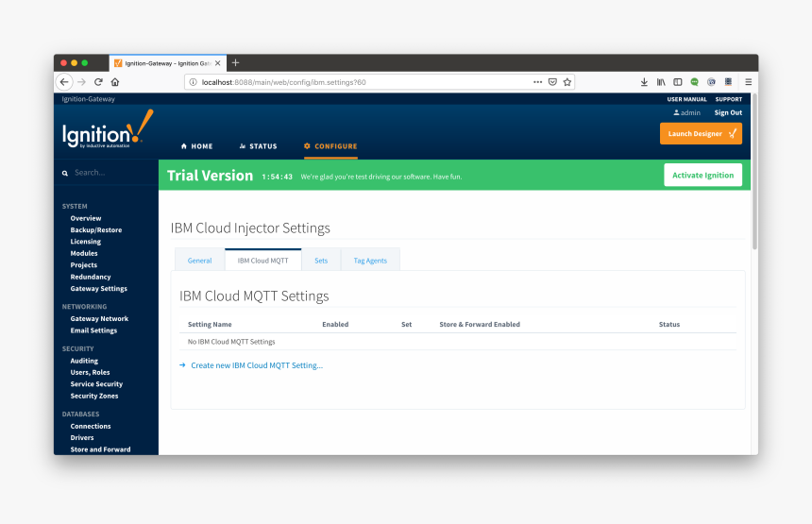Image resolution: width=812 pixels, height=524 pixels.
Task: Click the Status column header
Action: [669, 325]
